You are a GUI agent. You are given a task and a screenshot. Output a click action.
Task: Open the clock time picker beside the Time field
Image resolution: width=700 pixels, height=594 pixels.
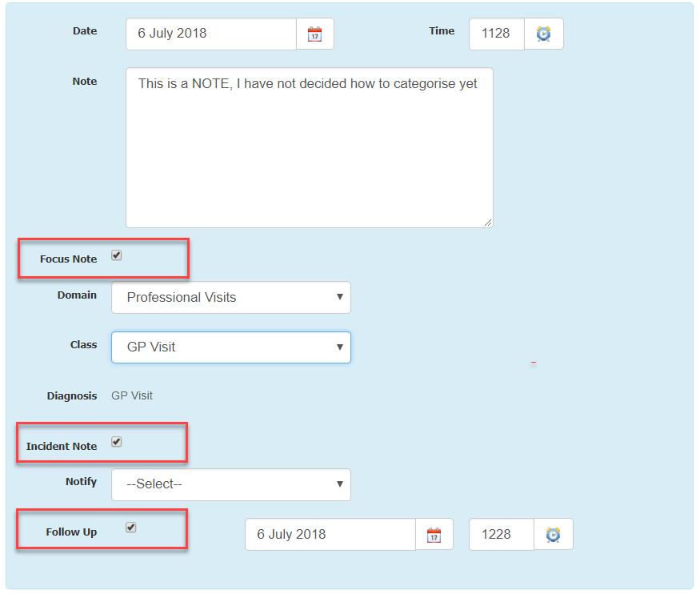(x=543, y=34)
